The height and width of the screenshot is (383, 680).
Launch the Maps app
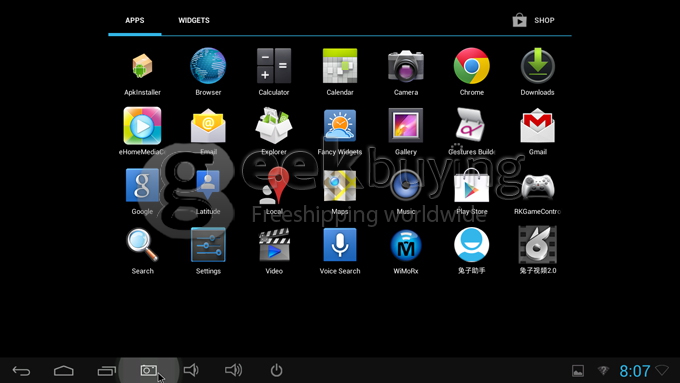click(x=340, y=186)
